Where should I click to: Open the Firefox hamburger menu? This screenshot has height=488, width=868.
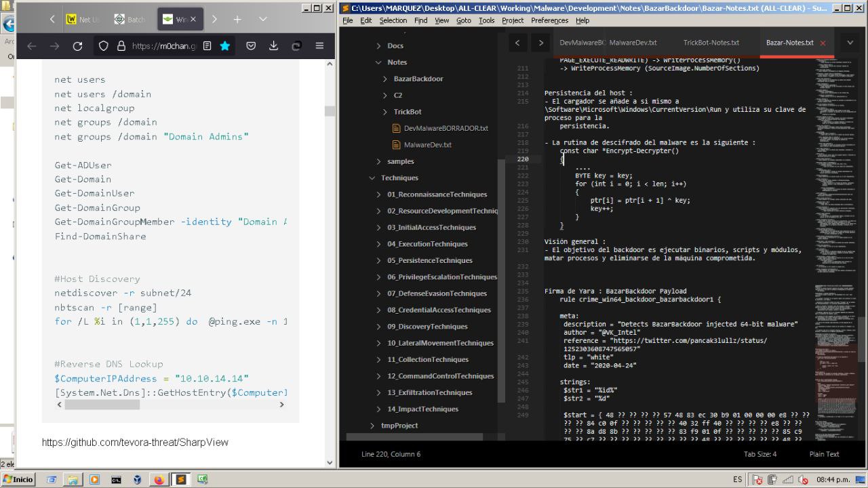click(319, 46)
